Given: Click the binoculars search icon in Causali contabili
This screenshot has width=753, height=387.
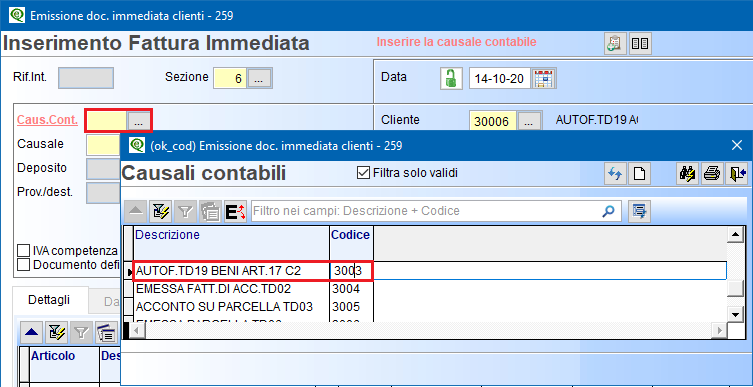Looking at the screenshot, I should tap(688, 174).
